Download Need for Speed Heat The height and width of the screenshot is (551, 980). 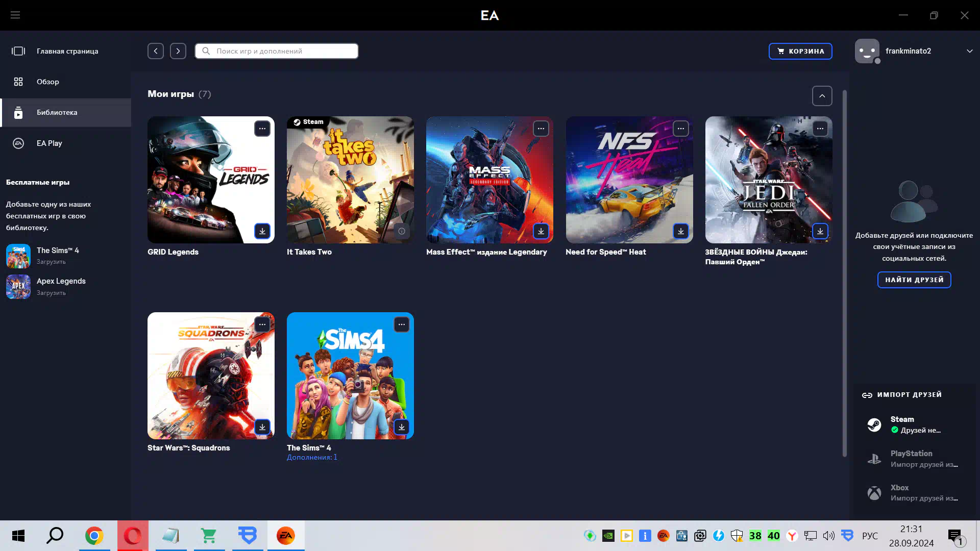pos(681,231)
